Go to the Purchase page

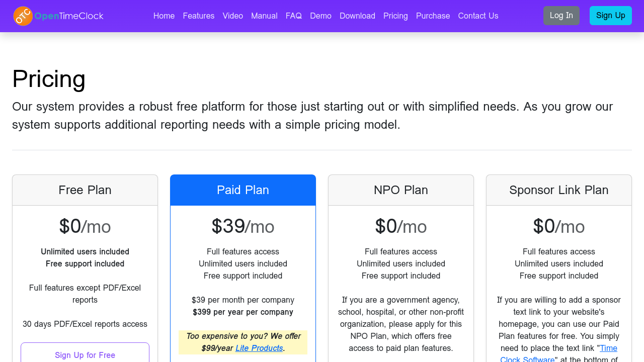pyautogui.click(x=433, y=16)
